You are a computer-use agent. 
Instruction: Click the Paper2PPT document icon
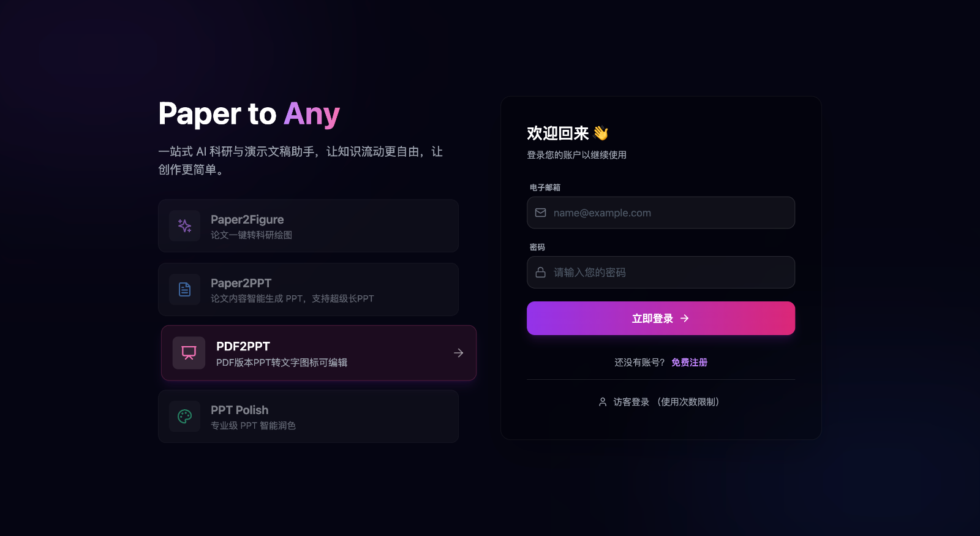click(x=184, y=289)
